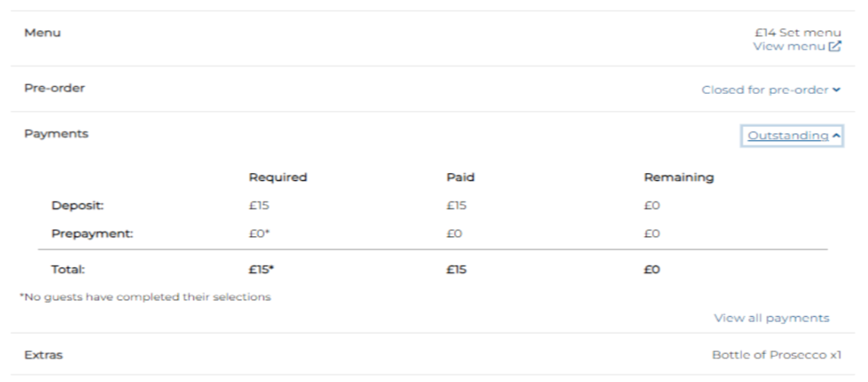Click the £14 Set menu text

798,33
